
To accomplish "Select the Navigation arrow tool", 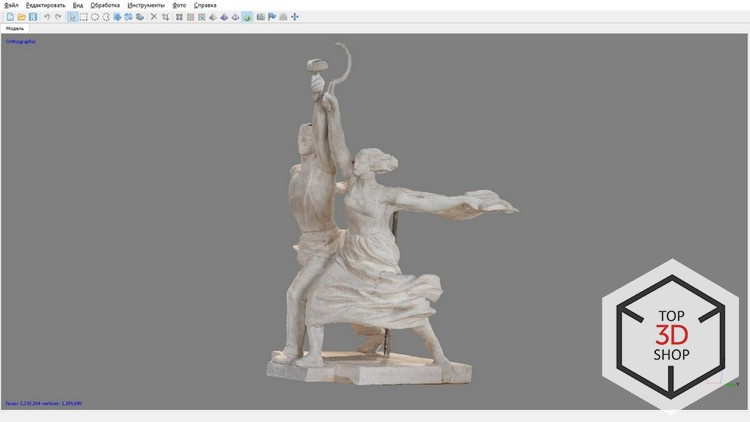I will point(72,17).
